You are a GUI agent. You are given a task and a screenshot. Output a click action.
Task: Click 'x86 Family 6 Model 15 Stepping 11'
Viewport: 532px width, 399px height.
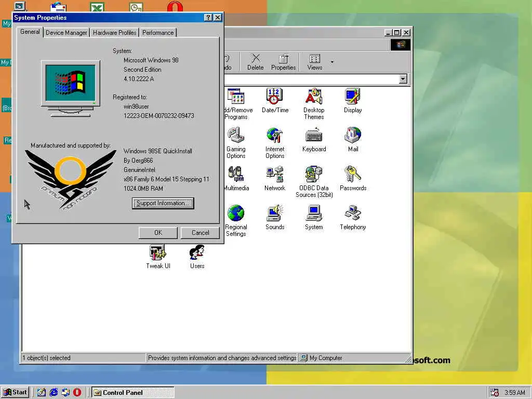166,179
